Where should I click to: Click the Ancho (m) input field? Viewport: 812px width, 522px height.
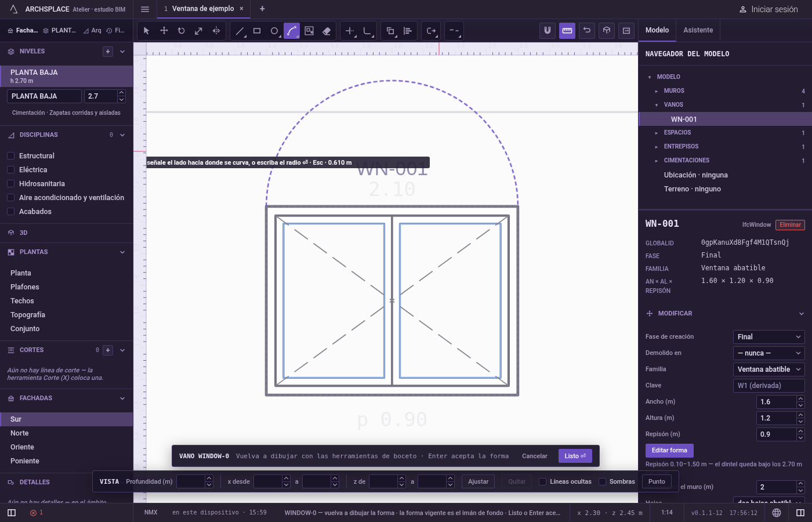coord(777,402)
